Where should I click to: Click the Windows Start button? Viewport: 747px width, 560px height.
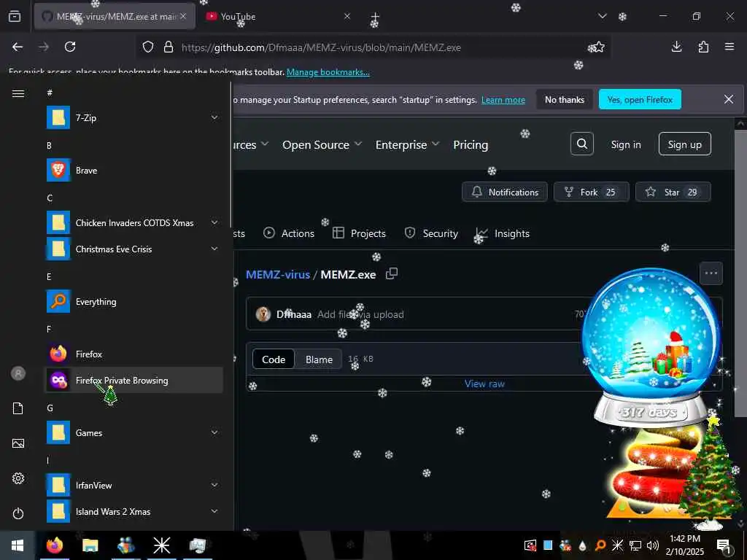[18, 545]
